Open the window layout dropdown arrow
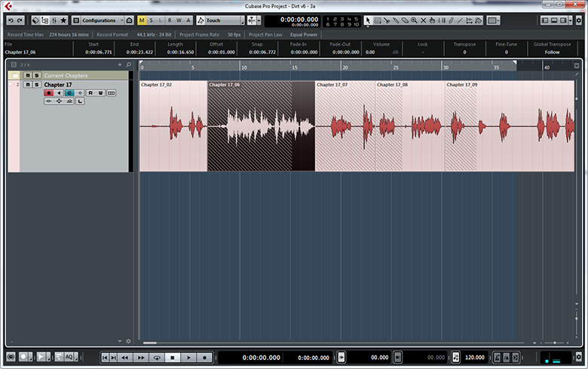The image size is (588, 369). tap(571, 20)
